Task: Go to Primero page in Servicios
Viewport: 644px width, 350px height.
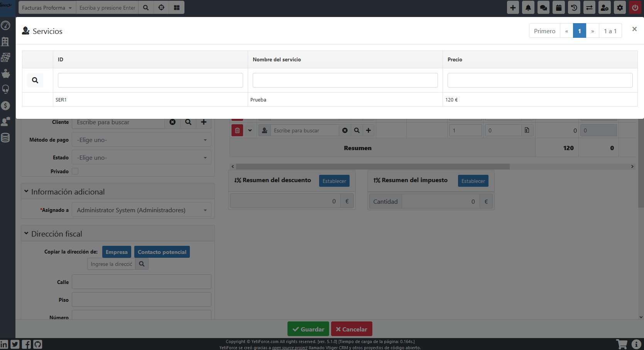Action: [x=544, y=31]
